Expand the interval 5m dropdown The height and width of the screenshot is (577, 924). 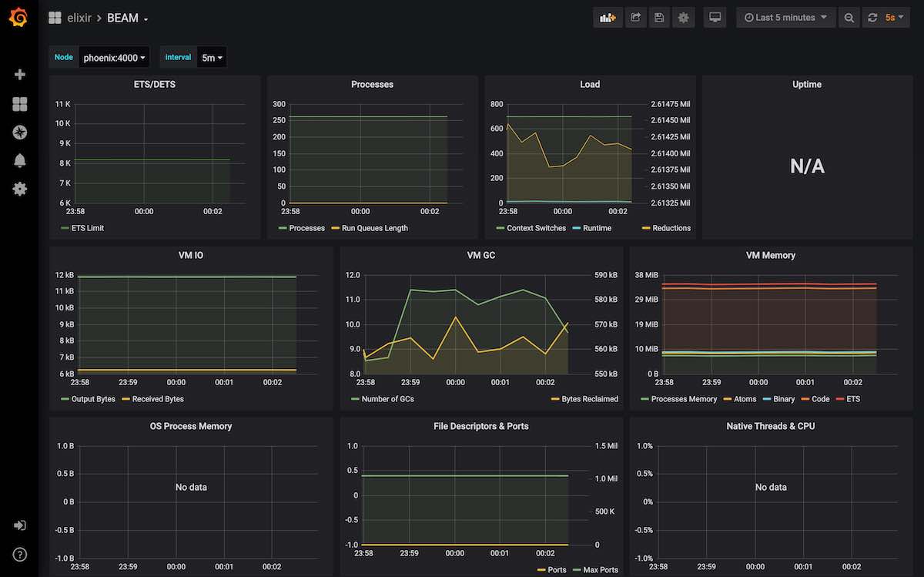pos(212,58)
